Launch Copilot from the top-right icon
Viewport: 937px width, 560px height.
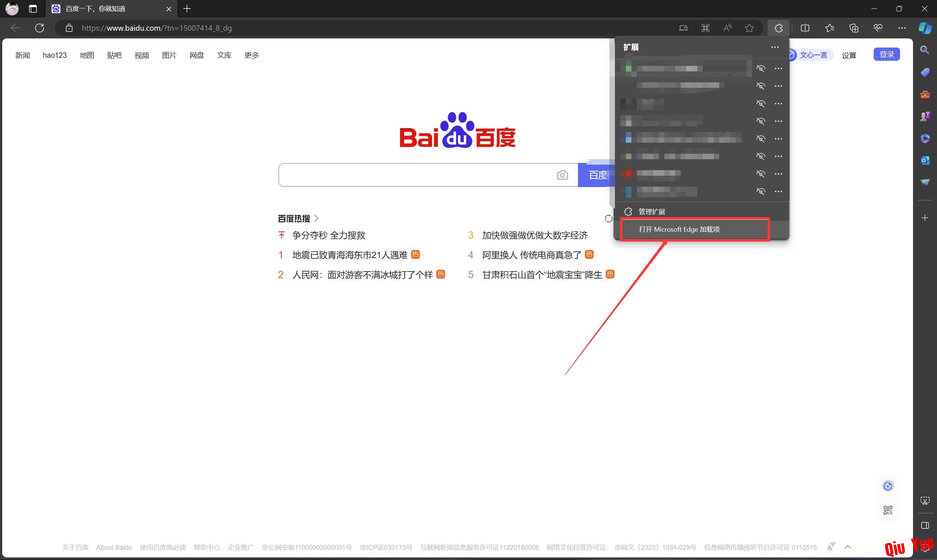click(x=925, y=28)
